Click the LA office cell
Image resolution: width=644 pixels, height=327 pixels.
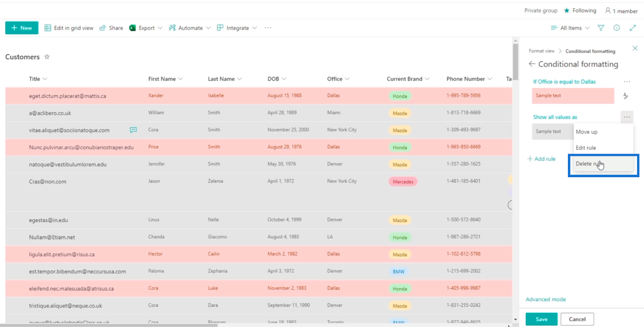click(330, 237)
